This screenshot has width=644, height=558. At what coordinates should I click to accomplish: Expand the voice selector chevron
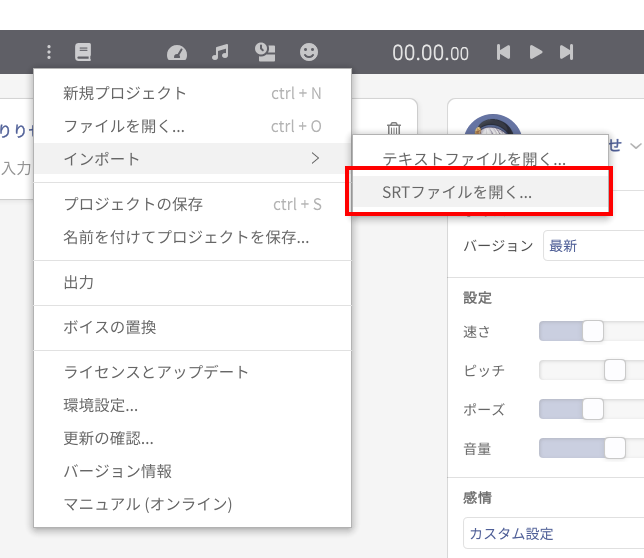coord(635,146)
